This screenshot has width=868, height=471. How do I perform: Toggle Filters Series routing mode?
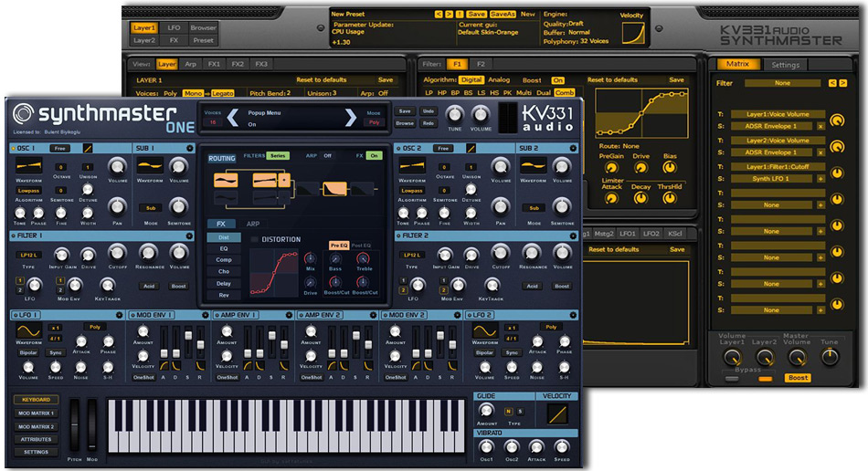pyautogui.click(x=278, y=156)
